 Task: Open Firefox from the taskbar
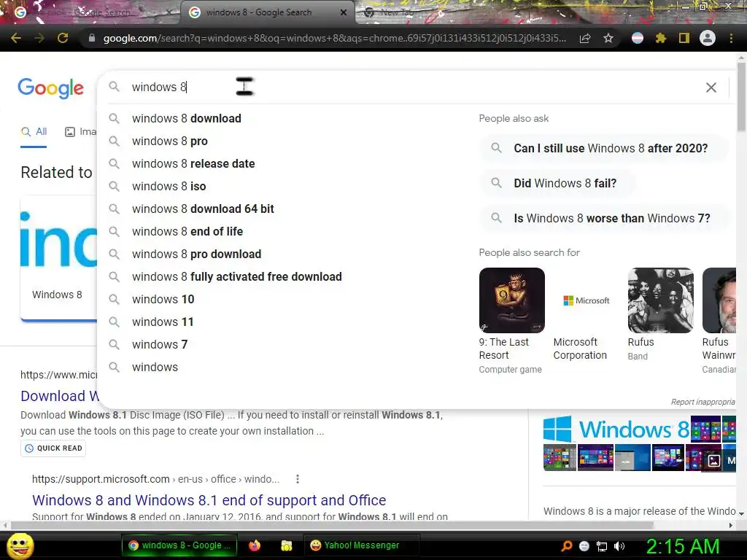255,545
